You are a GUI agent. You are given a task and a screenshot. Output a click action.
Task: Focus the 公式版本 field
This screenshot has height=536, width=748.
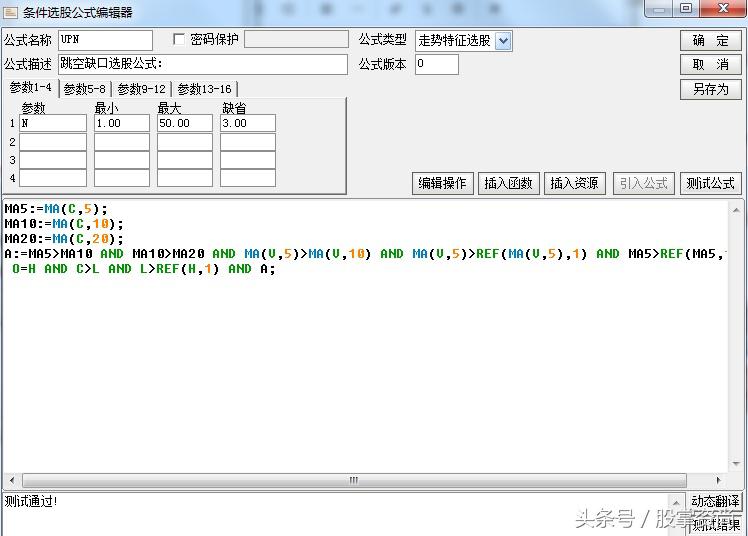(436, 64)
